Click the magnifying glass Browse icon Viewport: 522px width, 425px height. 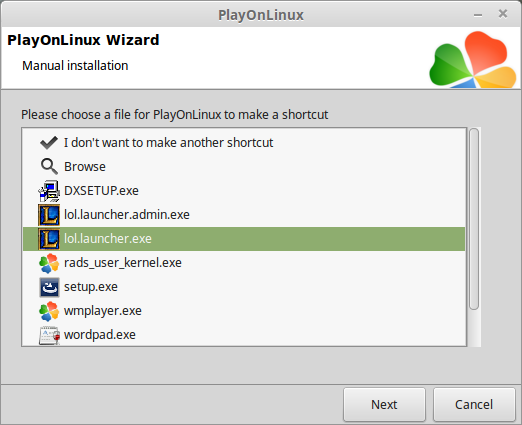49,166
